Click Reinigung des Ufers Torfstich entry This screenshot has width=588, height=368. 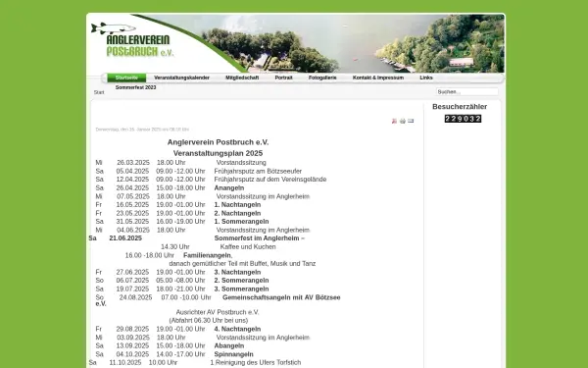[256, 363]
